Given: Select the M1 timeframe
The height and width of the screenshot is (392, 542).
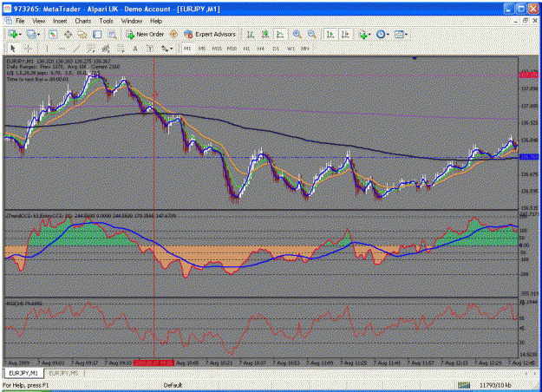Looking at the screenshot, I should [x=187, y=49].
